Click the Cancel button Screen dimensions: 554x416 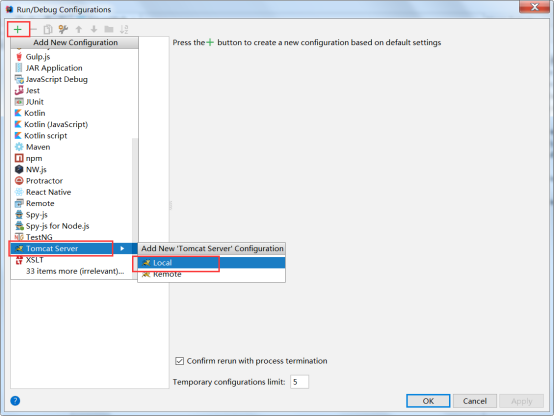[x=475, y=401]
